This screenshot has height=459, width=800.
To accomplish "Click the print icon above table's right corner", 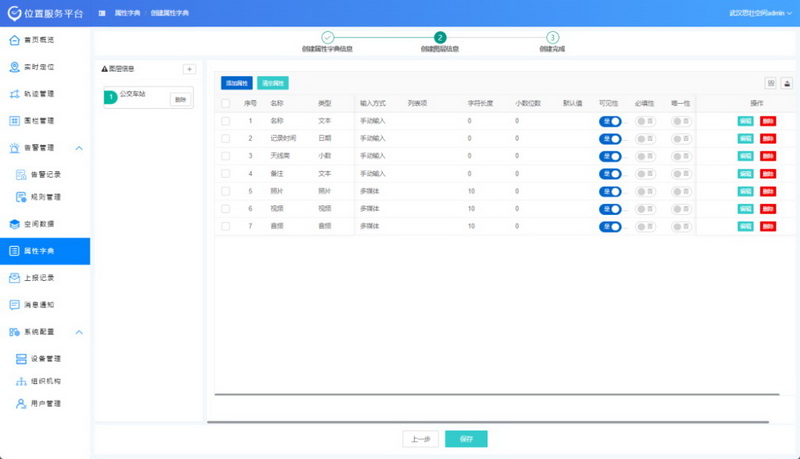I will click(787, 84).
